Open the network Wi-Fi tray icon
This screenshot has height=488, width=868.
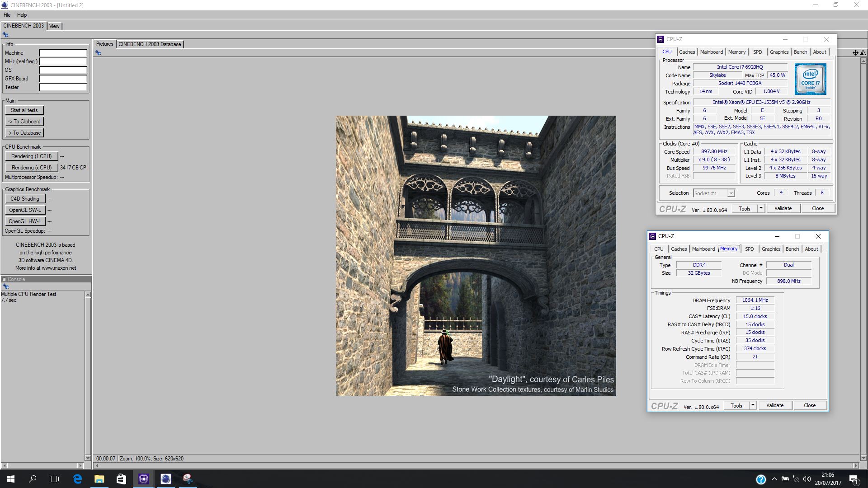coord(796,479)
